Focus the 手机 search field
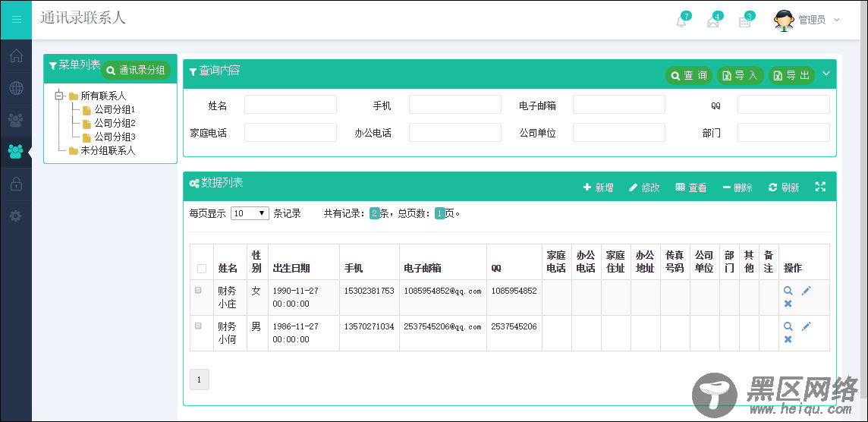The width and height of the screenshot is (868, 422). 455,105
